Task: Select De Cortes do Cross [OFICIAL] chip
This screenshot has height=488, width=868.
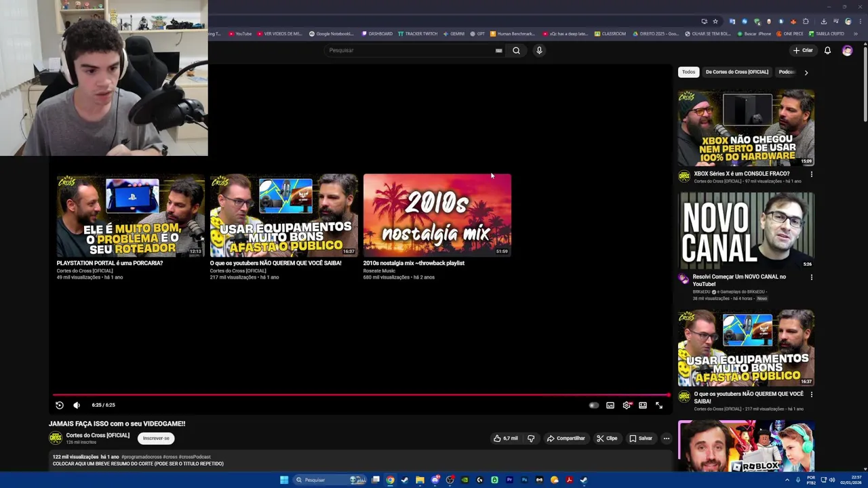Action: point(737,72)
